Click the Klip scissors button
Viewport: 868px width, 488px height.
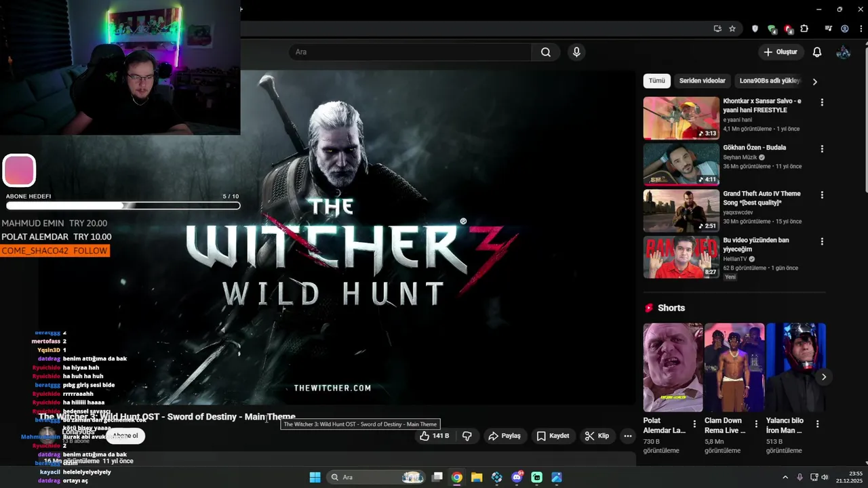[x=597, y=436]
